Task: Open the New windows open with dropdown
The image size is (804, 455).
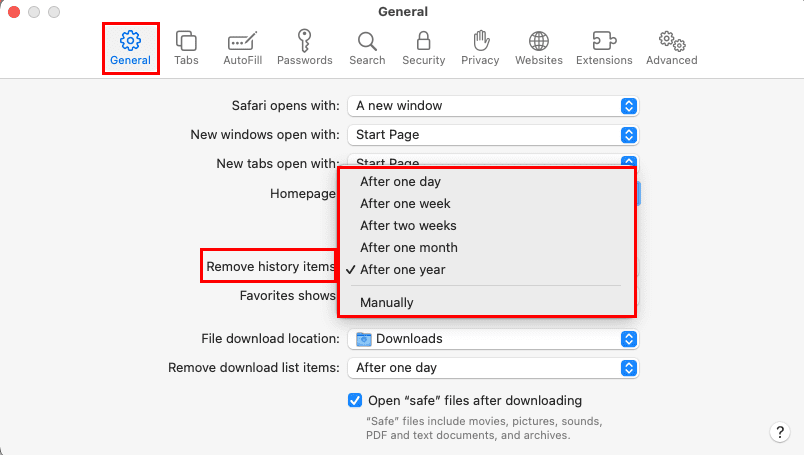Action: [493, 134]
